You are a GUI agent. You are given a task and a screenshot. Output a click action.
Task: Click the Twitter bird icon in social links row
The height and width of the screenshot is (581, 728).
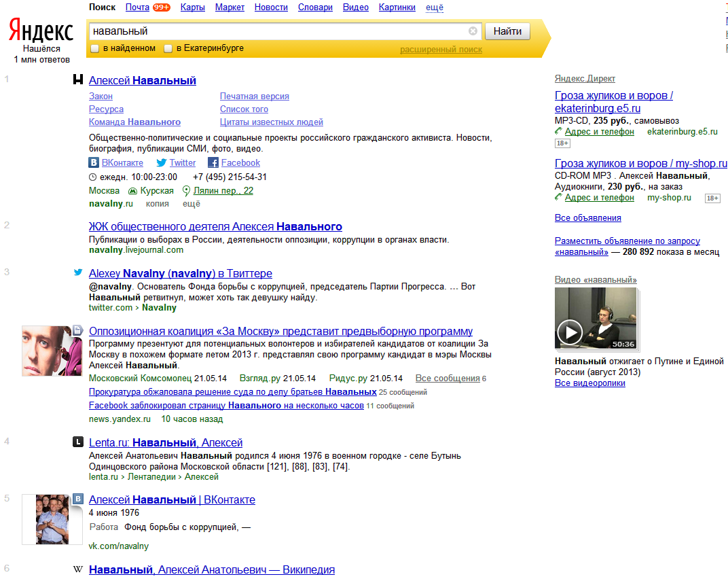[161, 162]
